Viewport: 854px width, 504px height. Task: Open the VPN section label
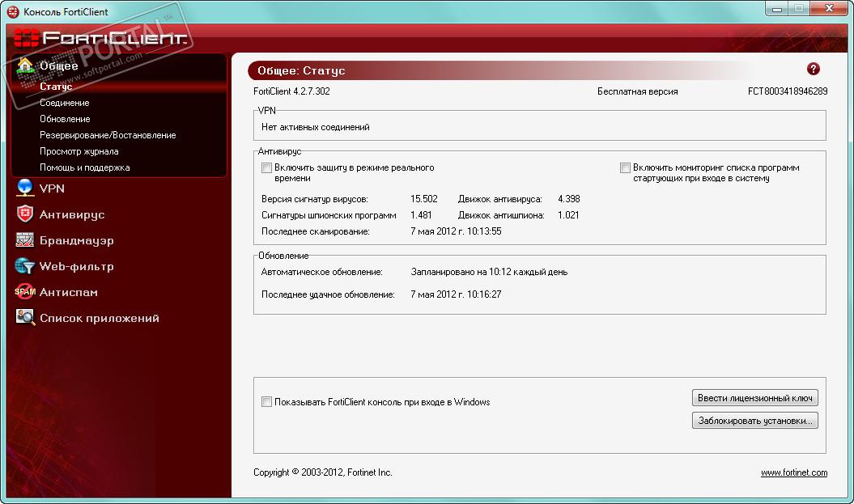pyautogui.click(x=52, y=188)
